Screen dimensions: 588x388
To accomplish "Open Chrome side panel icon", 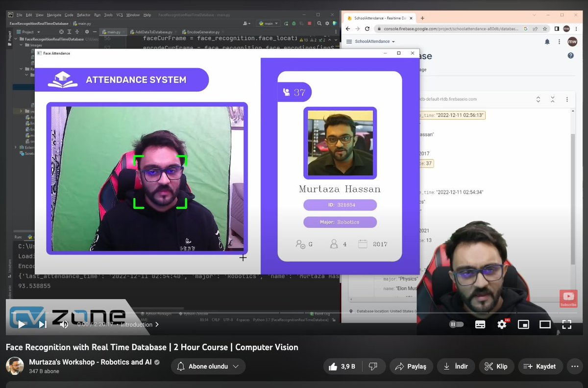I will pyautogui.click(x=557, y=29).
